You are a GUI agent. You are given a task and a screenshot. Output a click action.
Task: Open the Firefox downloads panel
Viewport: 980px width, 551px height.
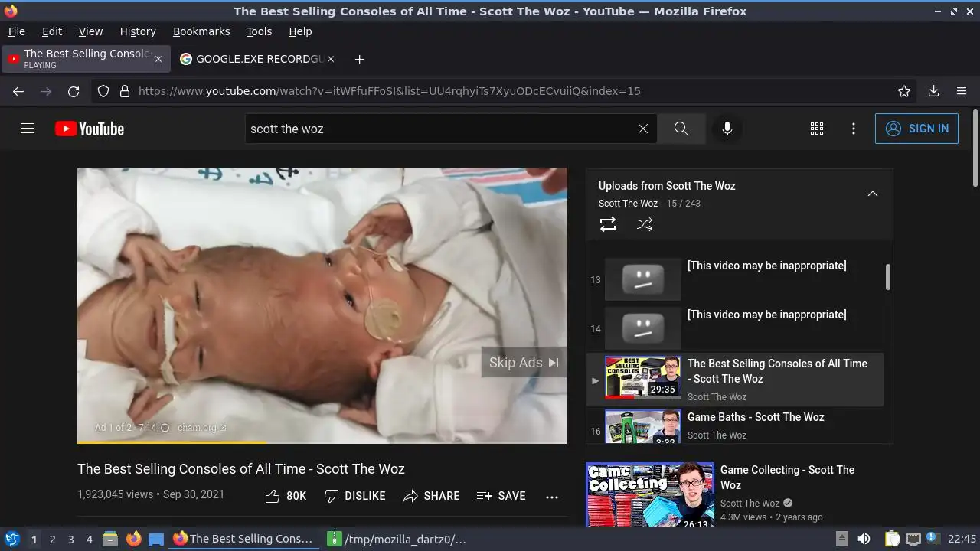[x=934, y=91]
